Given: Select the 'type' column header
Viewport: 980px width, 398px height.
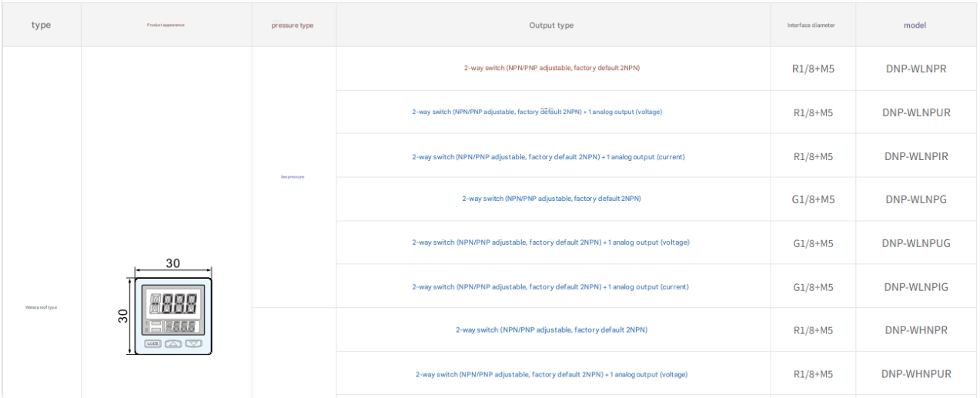Looking at the screenshot, I should pyautogui.click(x=42, y=25).
